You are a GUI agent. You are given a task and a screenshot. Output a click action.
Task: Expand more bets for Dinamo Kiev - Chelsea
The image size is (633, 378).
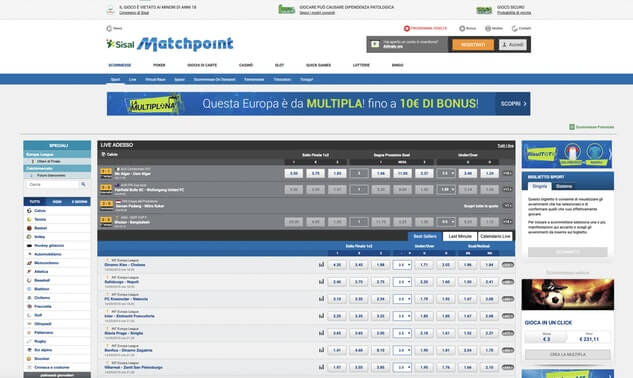[x=507, y=265]
